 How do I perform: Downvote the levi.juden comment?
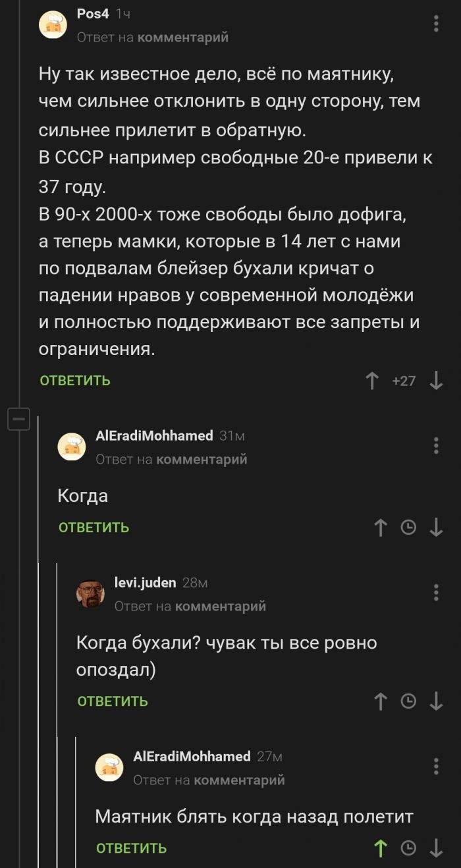[435, 701]
